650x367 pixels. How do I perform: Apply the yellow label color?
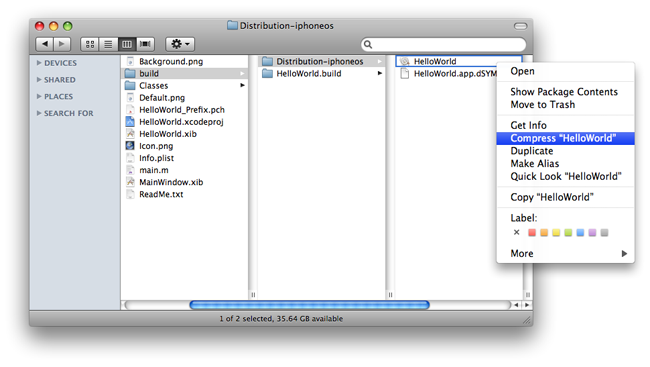(x=556, y=233)
